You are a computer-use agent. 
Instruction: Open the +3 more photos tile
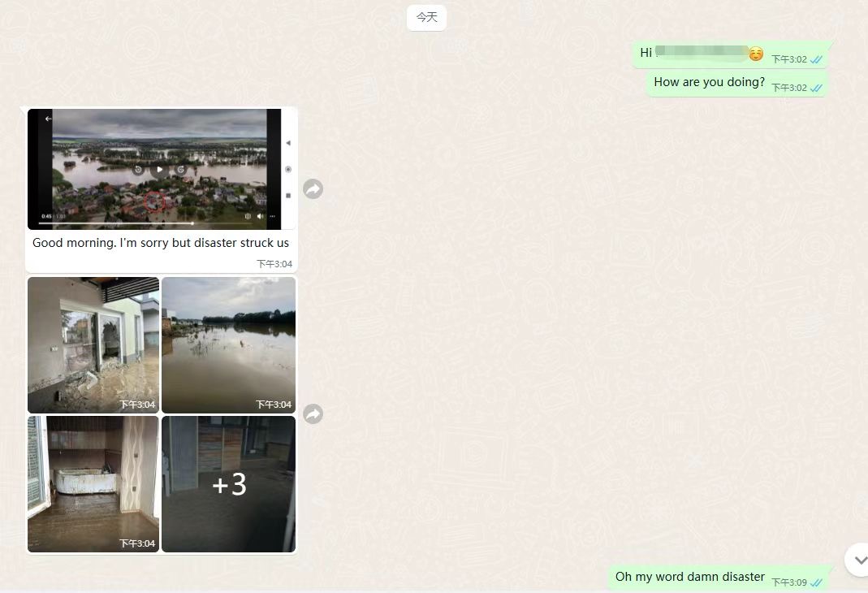click(x=229, y=484)
